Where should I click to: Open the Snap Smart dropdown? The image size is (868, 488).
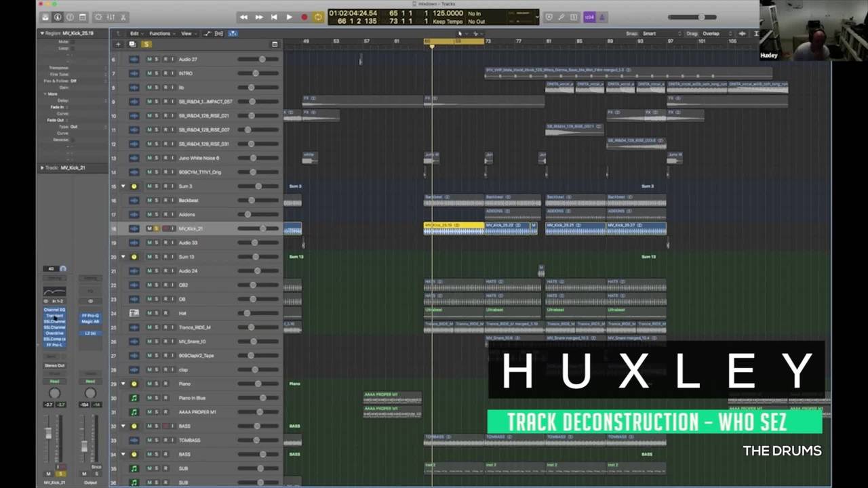click(661, 33)
